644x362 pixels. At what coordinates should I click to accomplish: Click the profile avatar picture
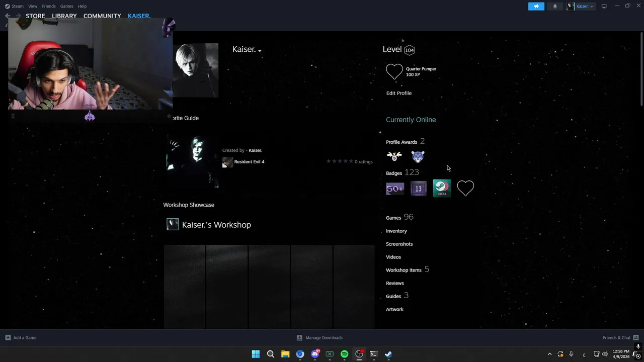pyautogui.click(x=196, y=70)
